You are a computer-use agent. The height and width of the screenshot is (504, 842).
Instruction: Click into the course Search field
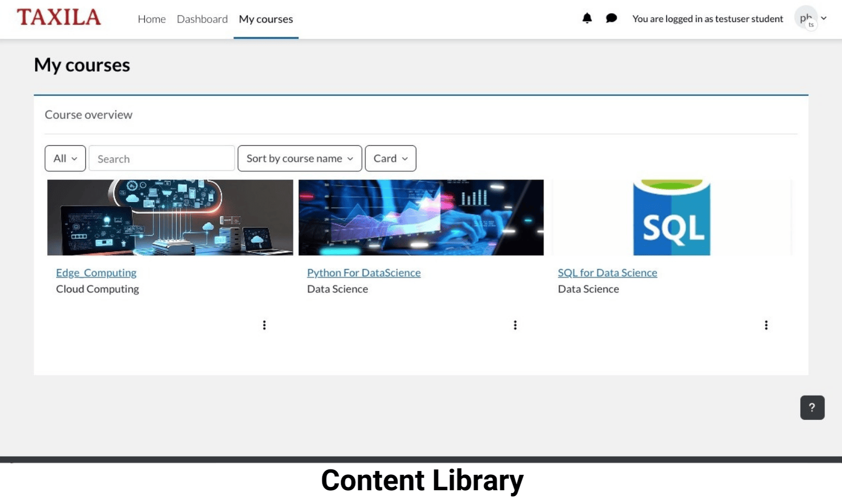pyautogui.click(x=161, y=159)
